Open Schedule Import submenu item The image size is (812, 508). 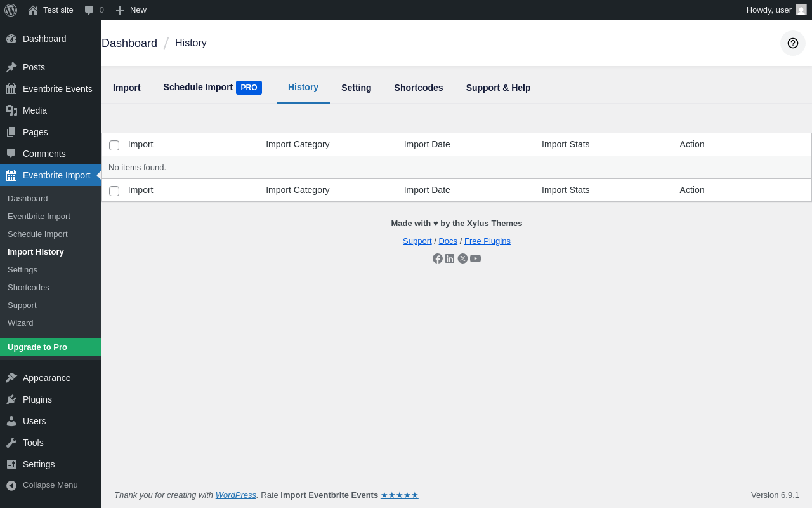tap(51, 234)
